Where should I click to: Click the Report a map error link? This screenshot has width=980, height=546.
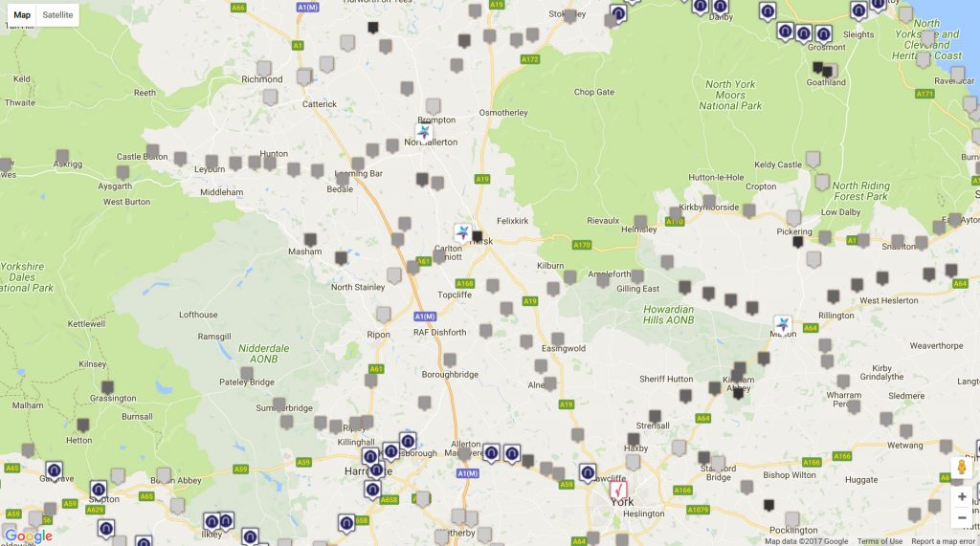(943, 541)
